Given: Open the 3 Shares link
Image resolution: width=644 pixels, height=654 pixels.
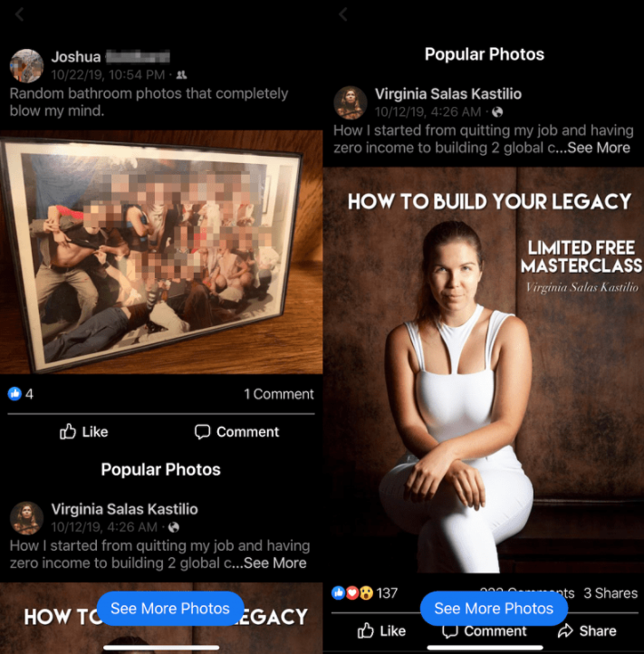Looking at the screenshot, I should [x=610, y=593].
